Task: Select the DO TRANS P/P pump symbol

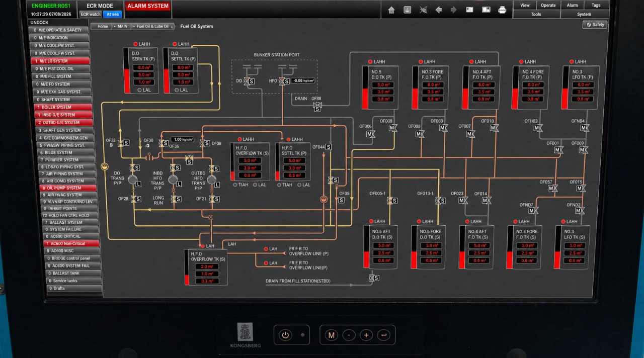Action: point(133,180)
